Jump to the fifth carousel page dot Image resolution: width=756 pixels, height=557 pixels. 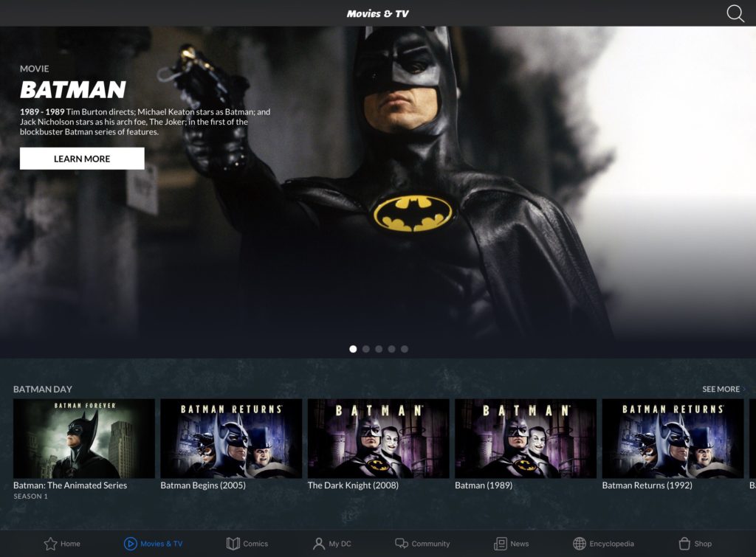click(405, 349)
